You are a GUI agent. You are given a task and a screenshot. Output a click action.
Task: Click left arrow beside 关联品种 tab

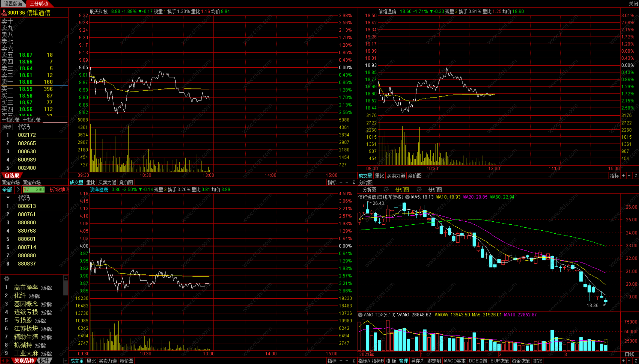tap(3, 361)
